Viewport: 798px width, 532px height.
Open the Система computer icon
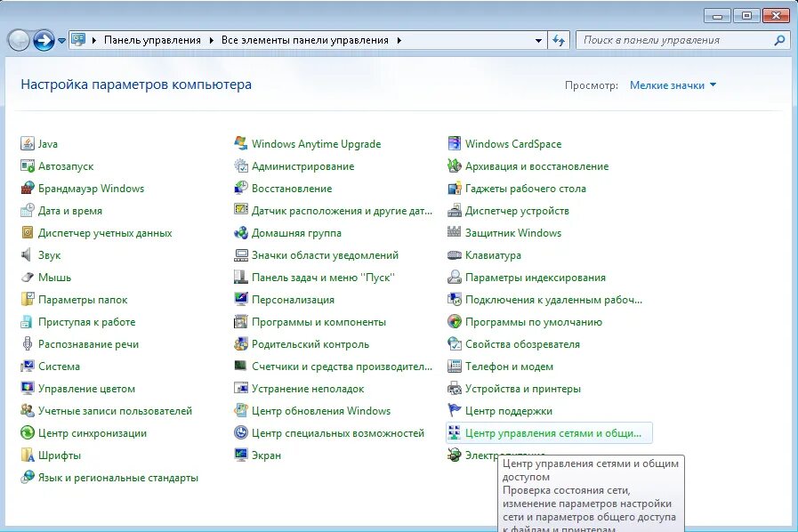28,366
